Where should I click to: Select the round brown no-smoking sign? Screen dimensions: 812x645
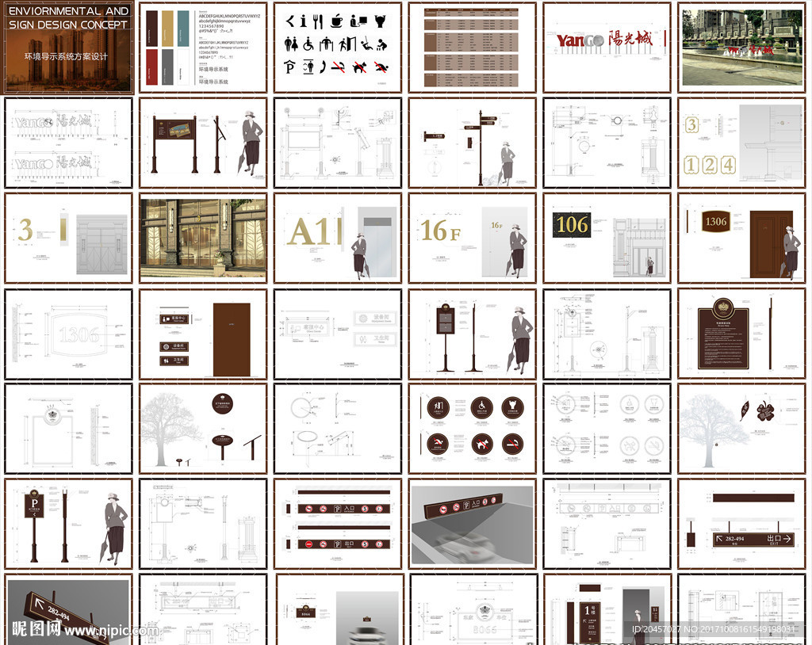pyautogui.click(x=513, y=445)
